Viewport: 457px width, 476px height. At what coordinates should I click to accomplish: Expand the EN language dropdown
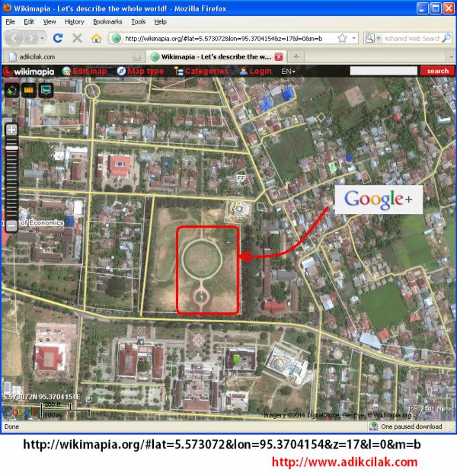(x=288, y=72)
